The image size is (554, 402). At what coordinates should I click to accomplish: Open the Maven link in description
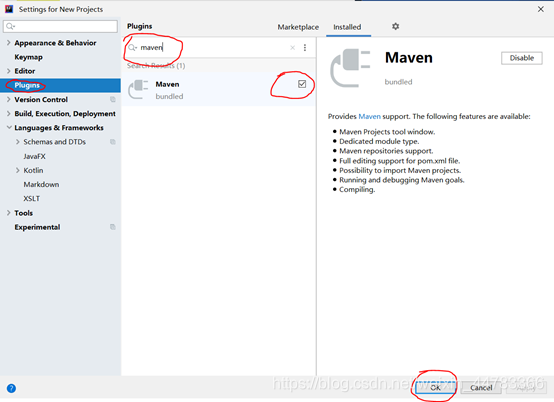click(x=369, y=116)
